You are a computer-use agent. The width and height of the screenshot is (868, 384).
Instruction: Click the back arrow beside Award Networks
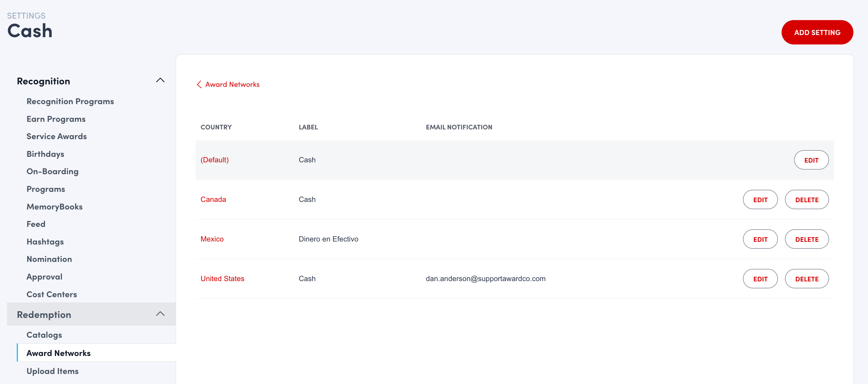point(199,84)
